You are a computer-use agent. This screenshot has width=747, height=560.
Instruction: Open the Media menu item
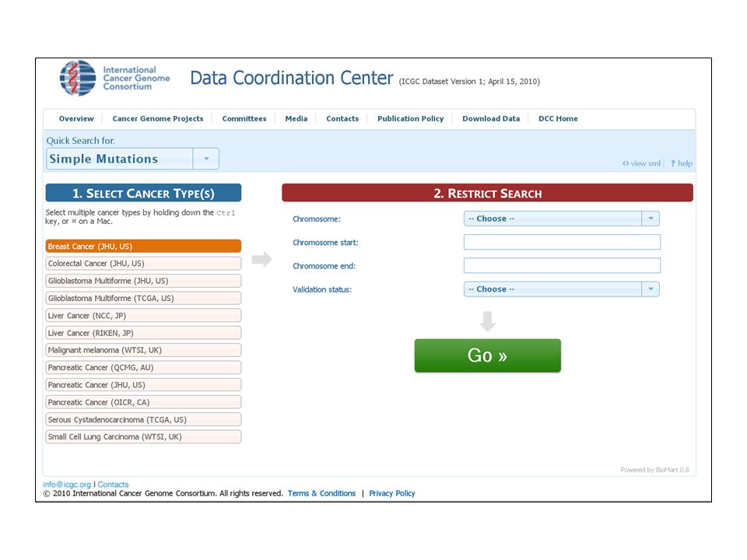(x=296, y=118)
